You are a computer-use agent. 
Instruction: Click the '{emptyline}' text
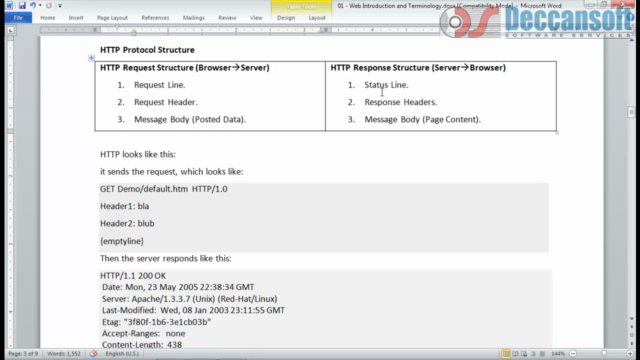122,241
